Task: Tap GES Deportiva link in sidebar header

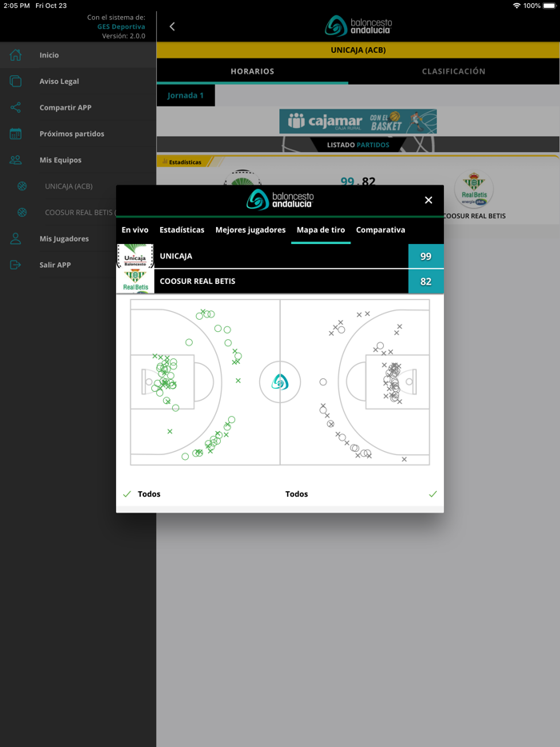Action: click(x=121, y=26)
